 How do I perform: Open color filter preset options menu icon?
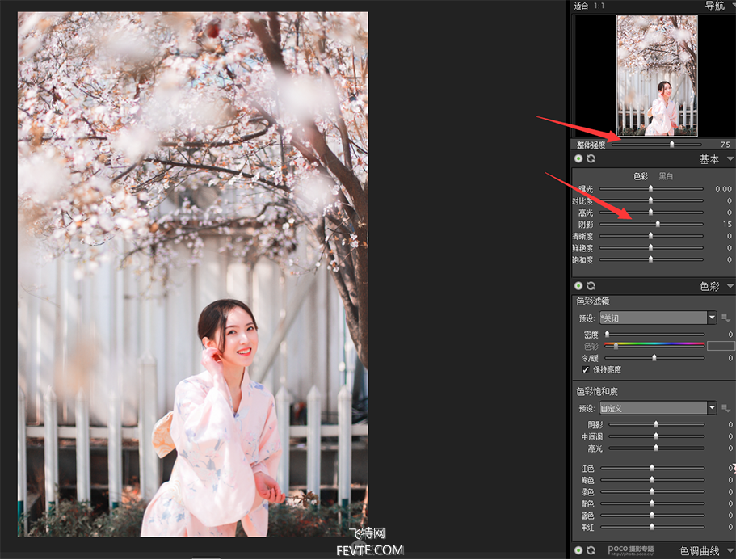[x=725, y=318]
